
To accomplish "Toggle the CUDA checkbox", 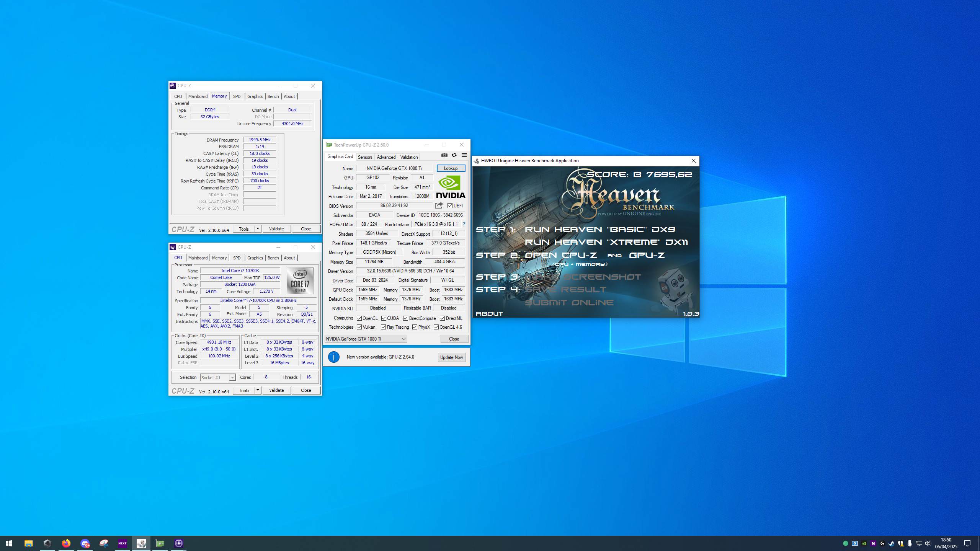I will 384,318.
